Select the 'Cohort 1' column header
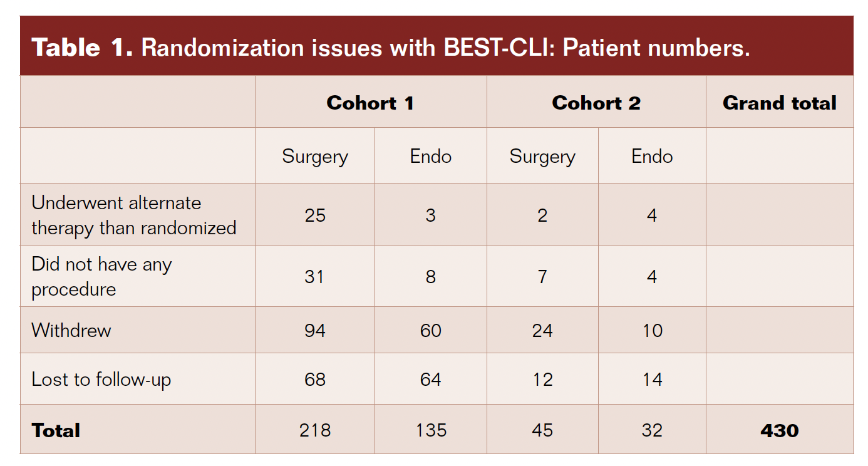Screen dimensions: 868x466 (370, 103)
